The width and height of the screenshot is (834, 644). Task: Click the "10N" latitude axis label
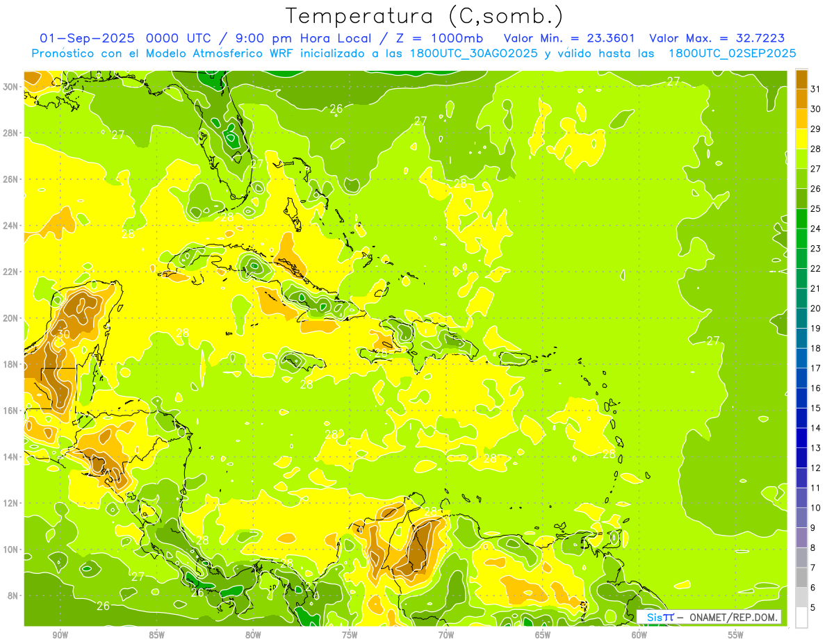point(11,550)
